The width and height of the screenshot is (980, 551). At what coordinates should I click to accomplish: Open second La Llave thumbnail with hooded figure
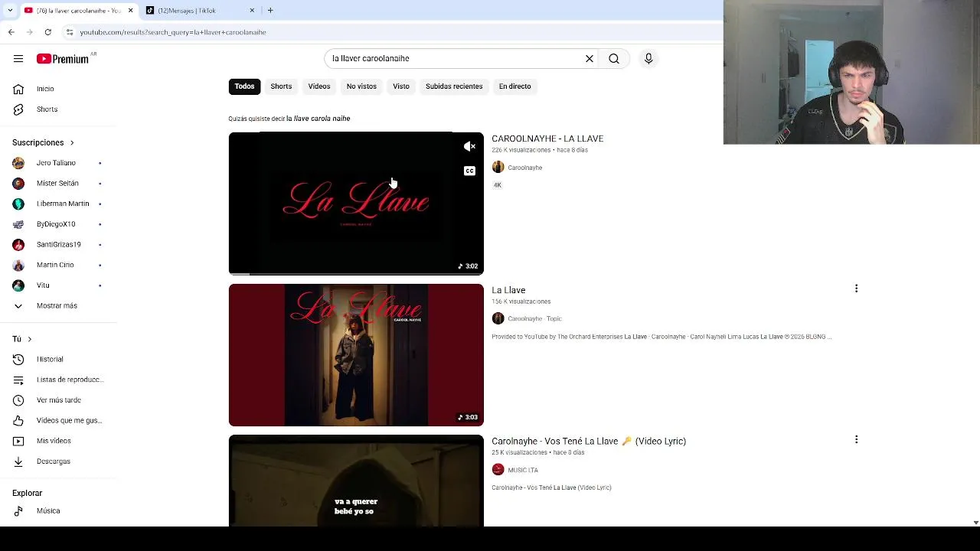pos(356,355)
